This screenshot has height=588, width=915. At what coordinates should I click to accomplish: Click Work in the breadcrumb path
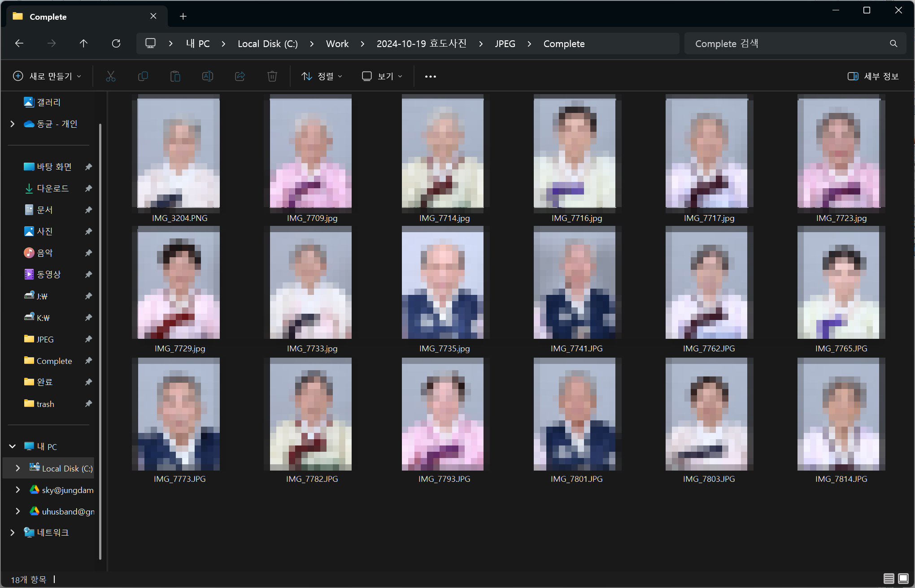[337, 43]
